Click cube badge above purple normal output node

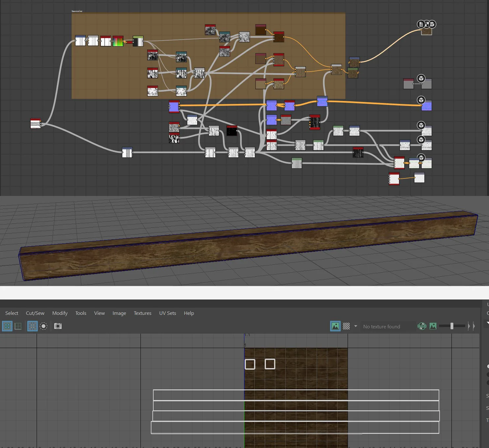click(x=421, y=100)
